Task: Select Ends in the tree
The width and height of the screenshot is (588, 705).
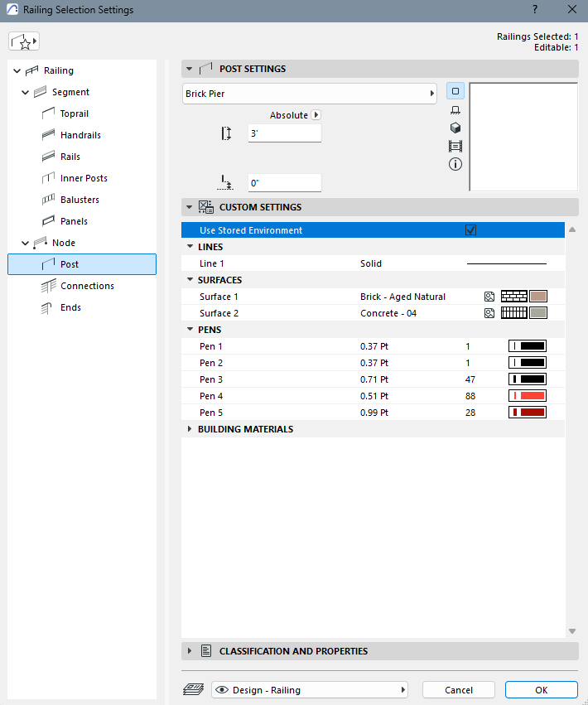Action: 70,307
